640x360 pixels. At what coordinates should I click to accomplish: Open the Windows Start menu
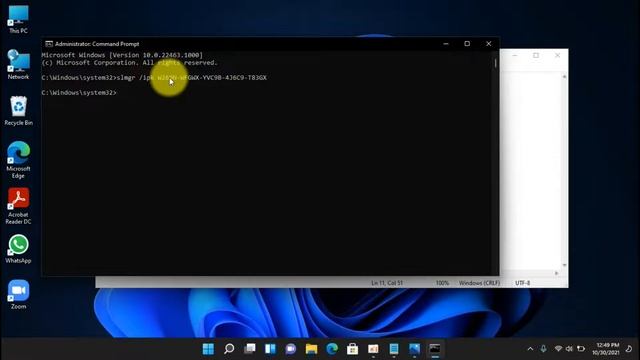208,349
